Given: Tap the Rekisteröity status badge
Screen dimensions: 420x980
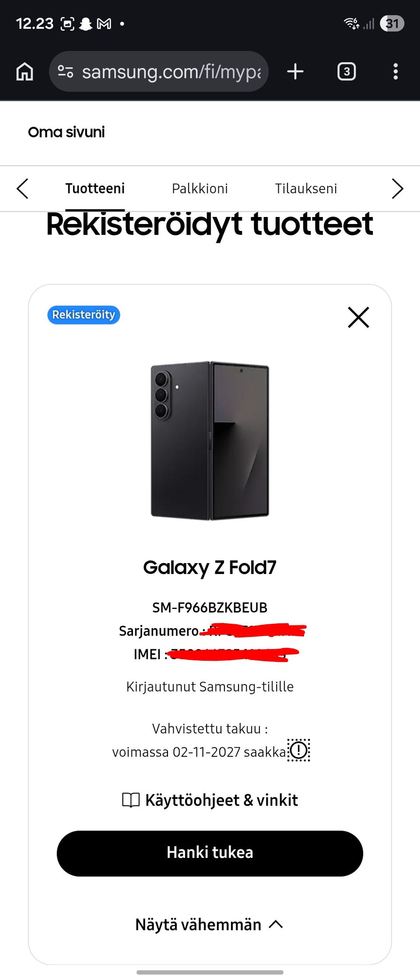Looking at the screenshot, I should [84, 315].
